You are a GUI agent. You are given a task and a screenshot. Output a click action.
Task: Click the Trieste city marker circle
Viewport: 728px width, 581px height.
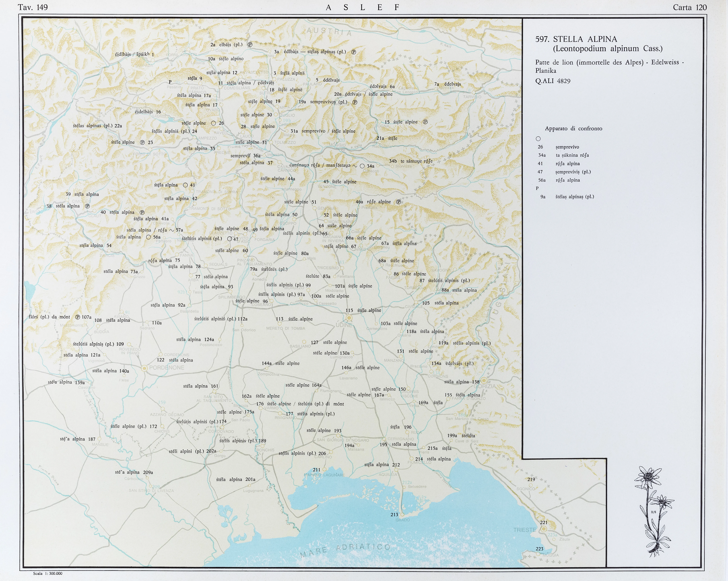pos(544,529)
